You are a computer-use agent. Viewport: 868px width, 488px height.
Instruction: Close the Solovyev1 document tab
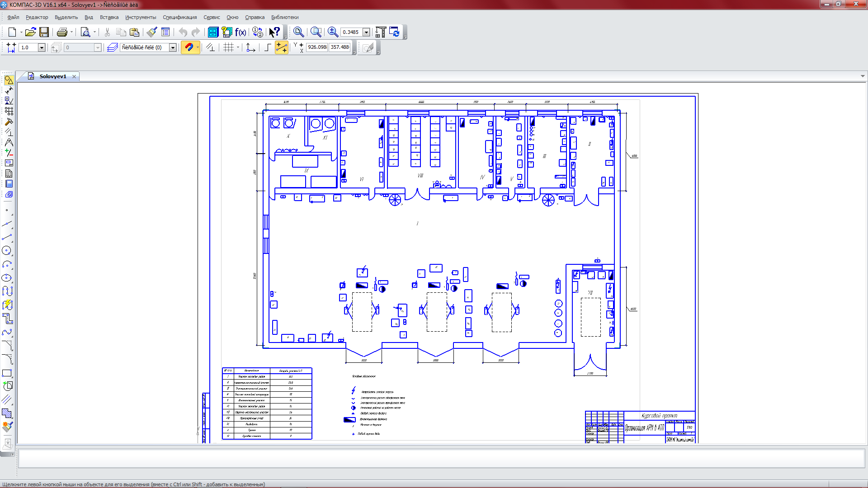tap(74, 77)
